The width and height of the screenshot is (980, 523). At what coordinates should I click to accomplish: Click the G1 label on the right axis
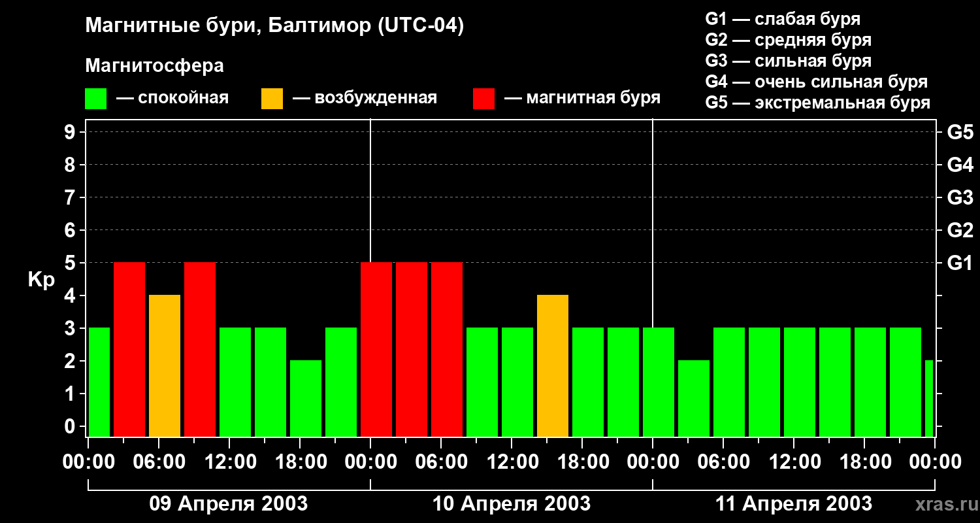pyautogui.click(x=960, y=263)
